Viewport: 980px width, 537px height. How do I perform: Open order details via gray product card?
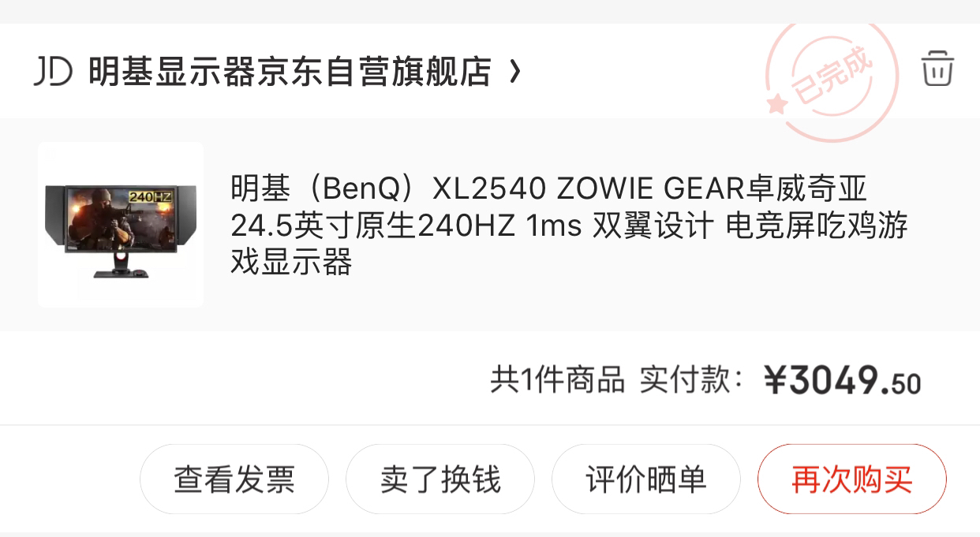(490, 225)
